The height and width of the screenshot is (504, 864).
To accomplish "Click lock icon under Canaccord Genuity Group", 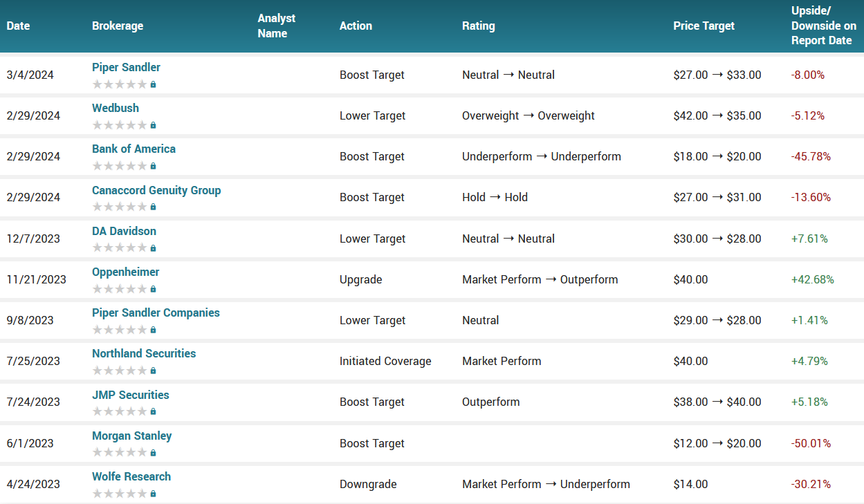I will [x=153, y=207].
